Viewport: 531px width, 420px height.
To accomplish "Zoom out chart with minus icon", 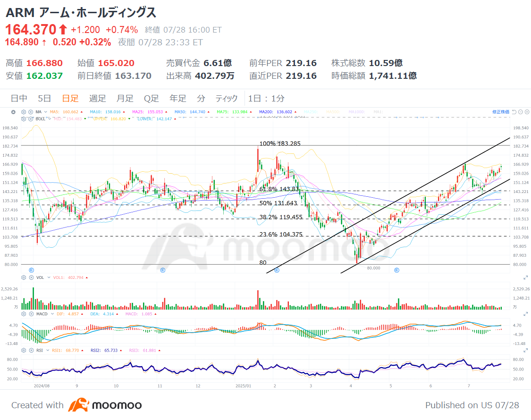I will coord(521,112).
